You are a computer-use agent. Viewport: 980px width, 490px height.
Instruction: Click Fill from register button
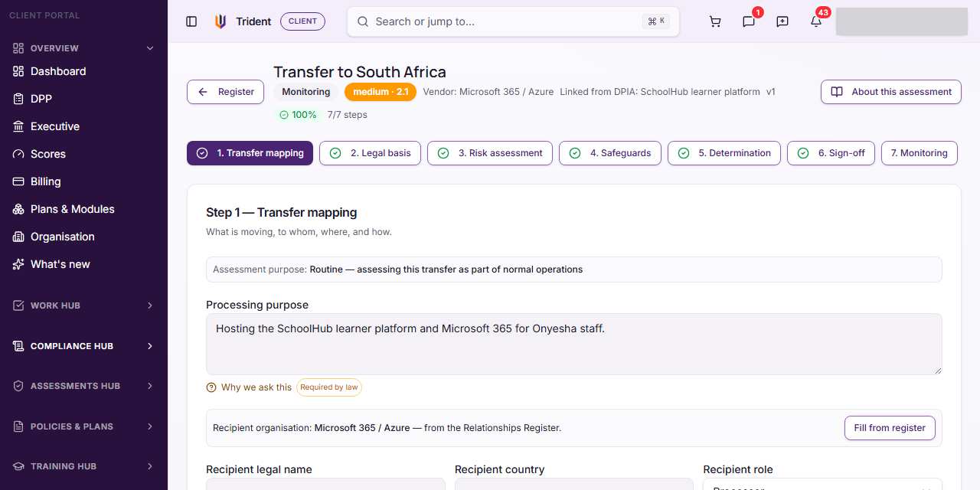tap(890, 428)
